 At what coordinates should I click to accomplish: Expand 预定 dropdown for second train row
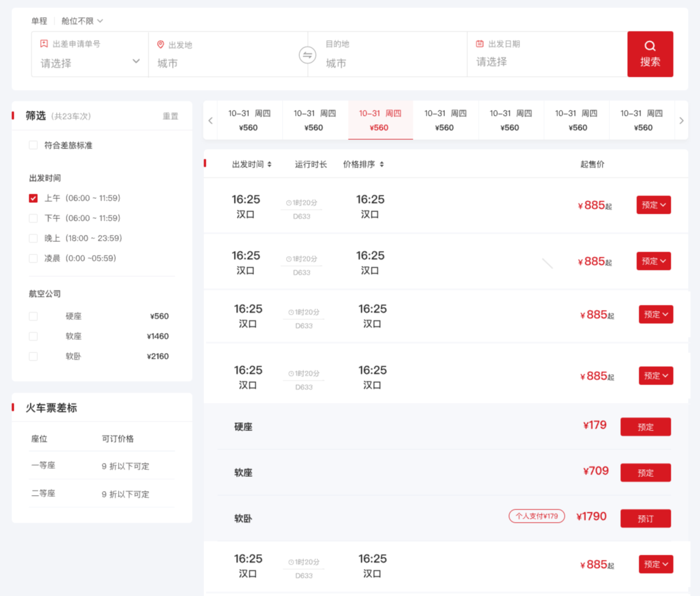pyautogui.click(x=654, y=261)
